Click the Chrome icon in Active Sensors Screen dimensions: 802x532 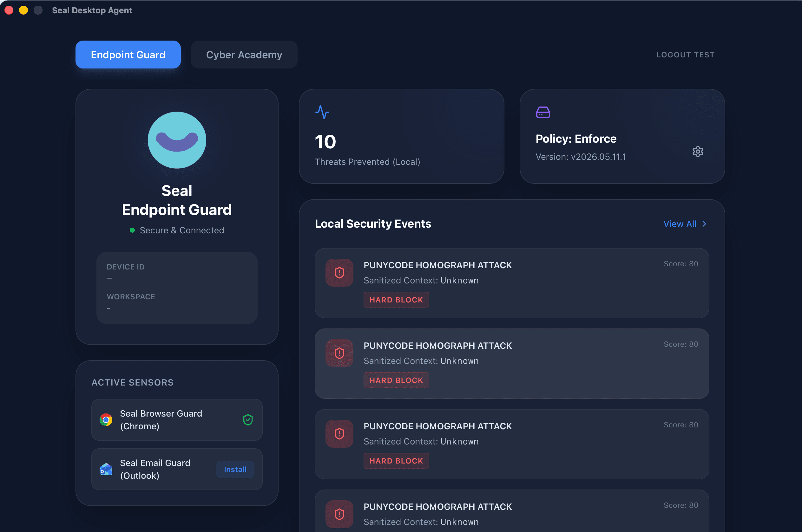(x=106, y=420)
